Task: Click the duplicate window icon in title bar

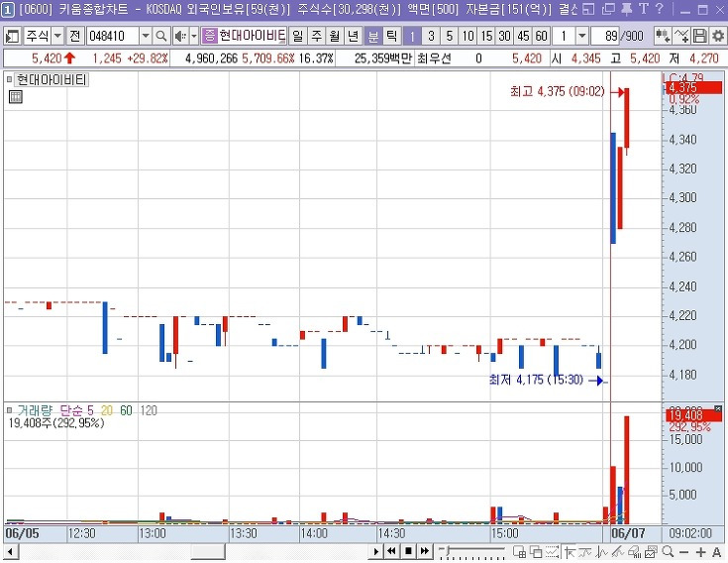Action: (608, 9)
